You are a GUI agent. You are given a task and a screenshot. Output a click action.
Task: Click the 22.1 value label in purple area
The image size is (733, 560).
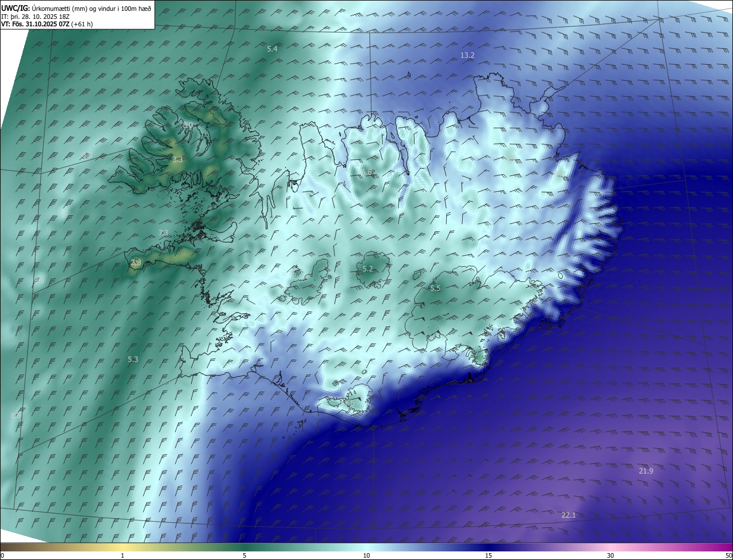tap(568, 515)
